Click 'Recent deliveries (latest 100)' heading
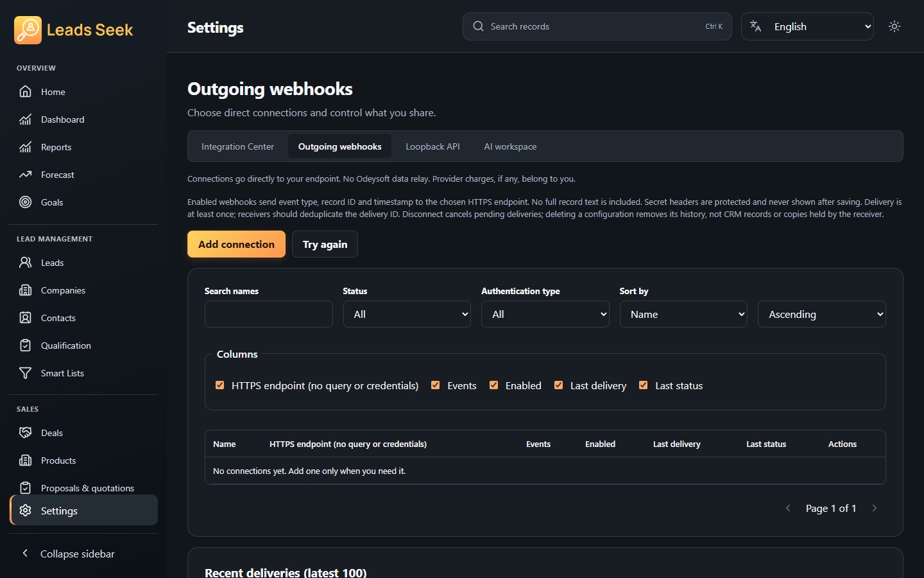The height and width of the screenshot is (578, 924). (x=286, y=572)
